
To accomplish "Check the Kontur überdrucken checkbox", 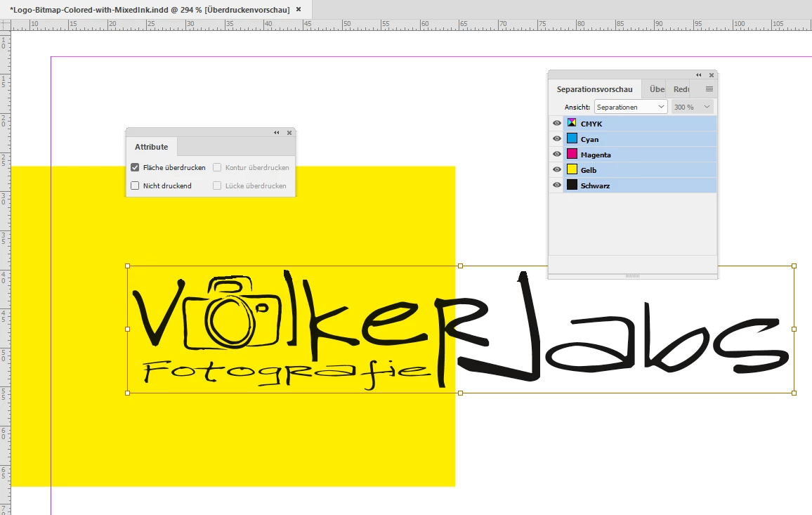I will [x=217, y=167].
